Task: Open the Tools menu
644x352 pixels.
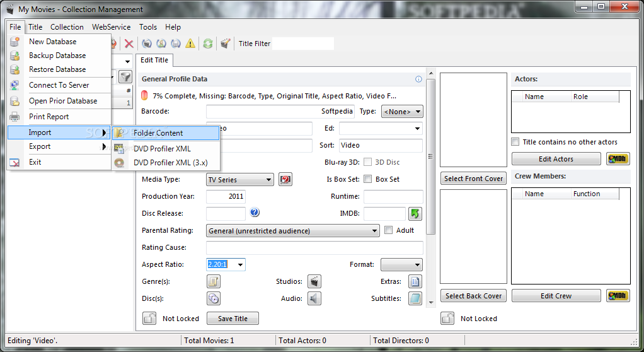Action: tap(148, 26)
